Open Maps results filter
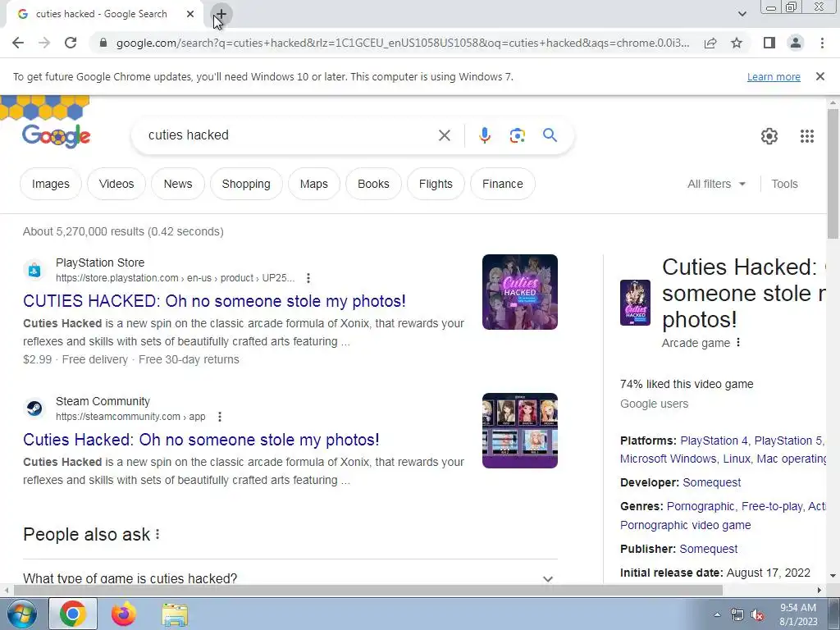 tap(314, 184)
